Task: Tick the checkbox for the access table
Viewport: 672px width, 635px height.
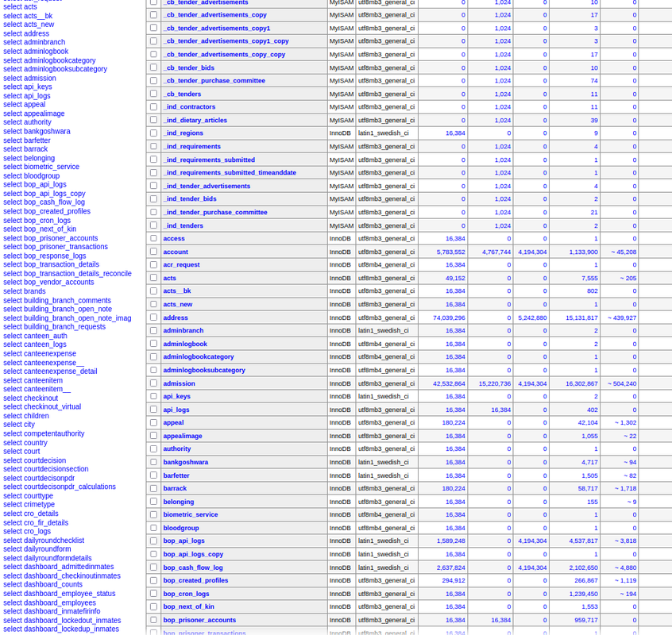Action: (153, 238)
